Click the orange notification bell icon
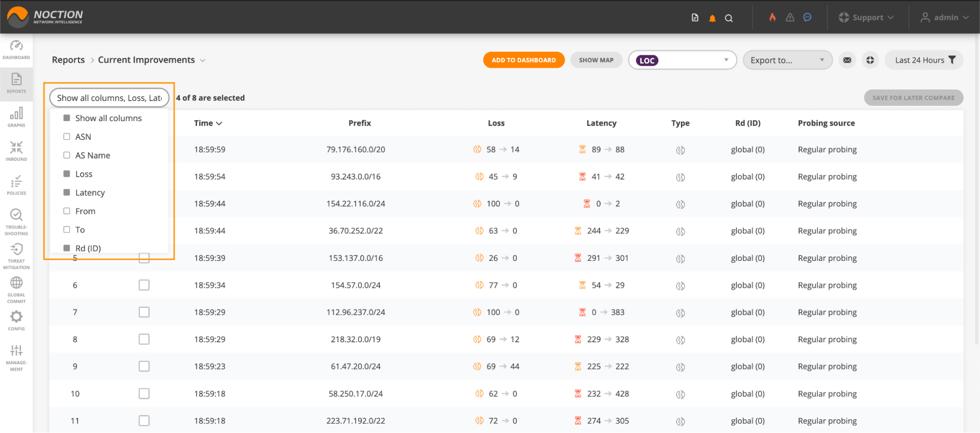This screenshot has height=433, width=980. [712, 18]
